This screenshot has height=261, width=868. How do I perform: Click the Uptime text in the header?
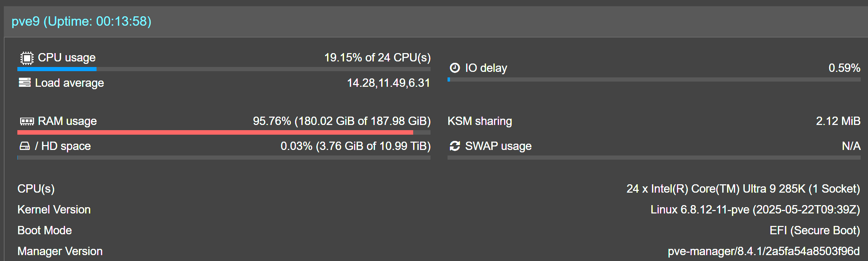(x=99, y=22)
